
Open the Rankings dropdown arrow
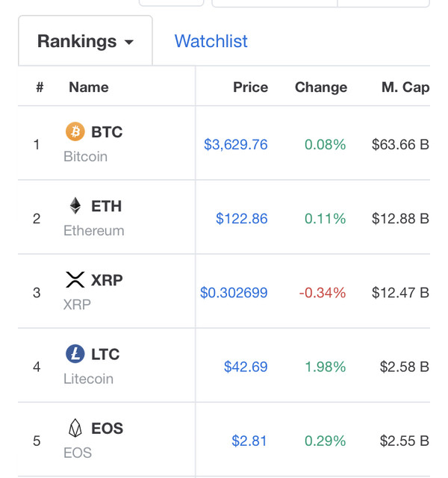pyautogui.click(x=129, y=42)
